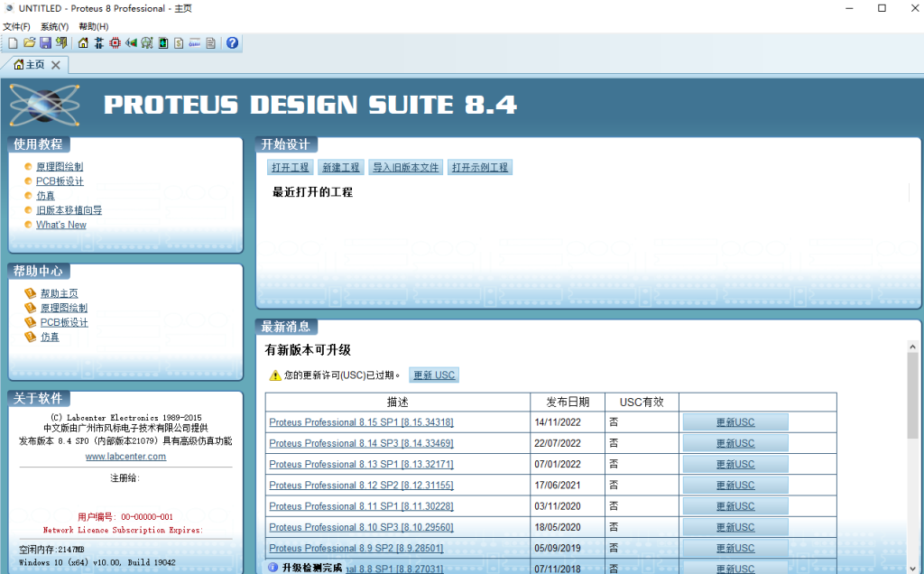Viewport: 924px width, 574px height.
Task: Click the 新建工程 button
Action: coord(340,168)
